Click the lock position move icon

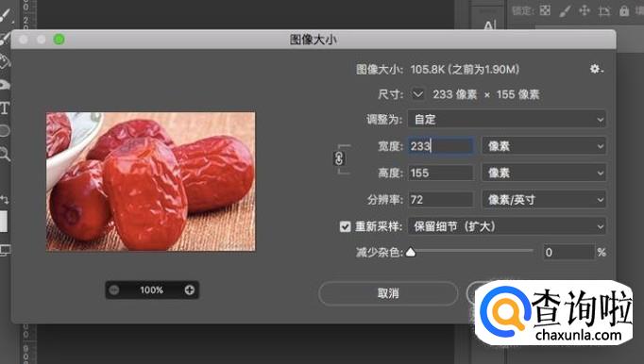[584, 10]
